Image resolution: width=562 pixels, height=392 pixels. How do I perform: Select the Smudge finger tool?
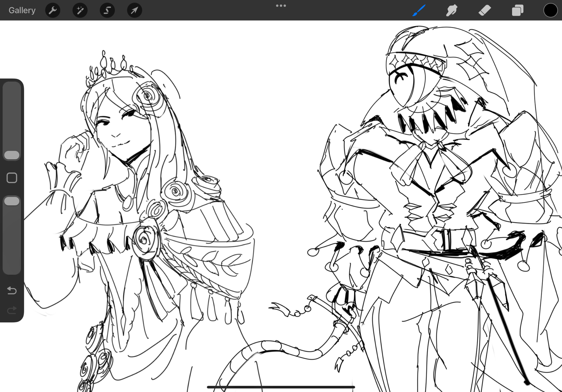pos(452,10)
